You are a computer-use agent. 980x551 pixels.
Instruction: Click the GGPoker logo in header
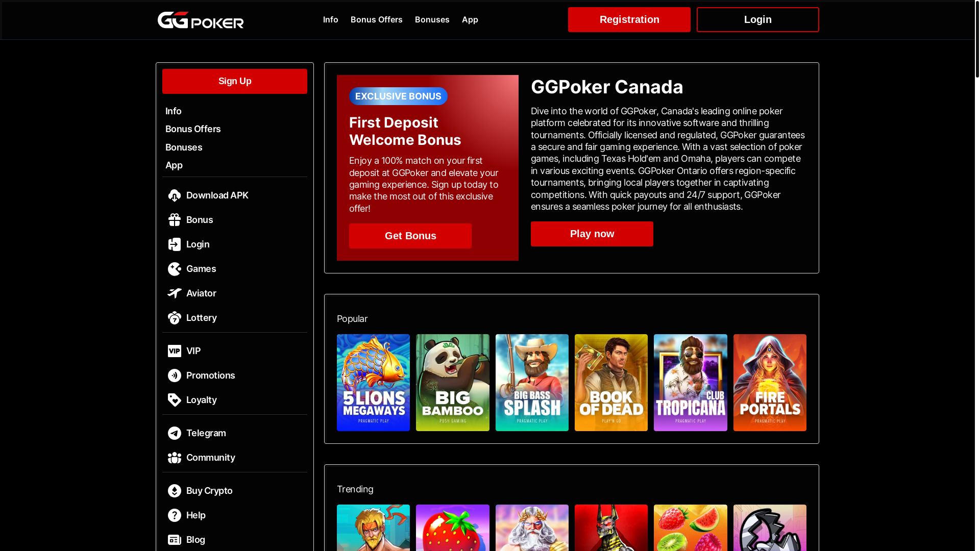tap(201, 20)
